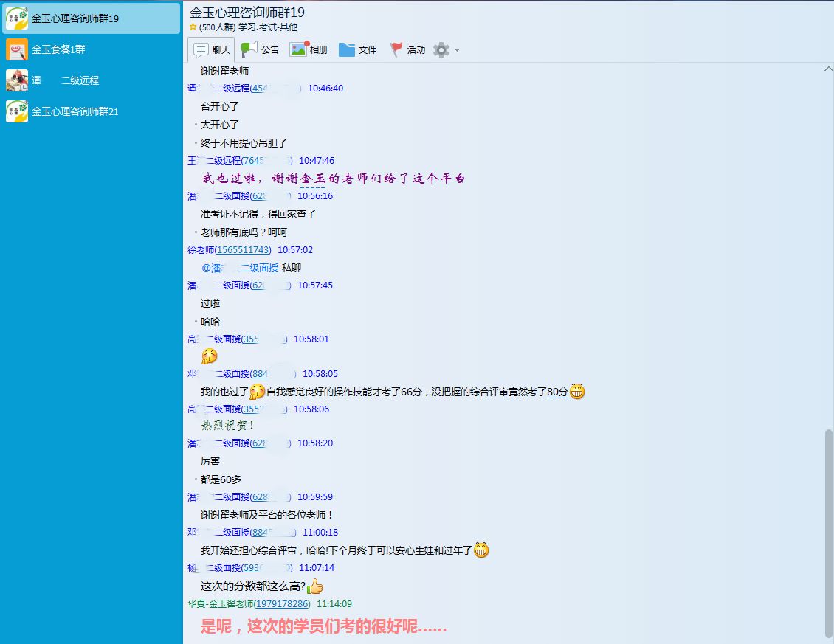The height and width of the screenshot is (644, 834).
Task: Click the 二级远程 contact avatar picture
Action: click(17, 80)
